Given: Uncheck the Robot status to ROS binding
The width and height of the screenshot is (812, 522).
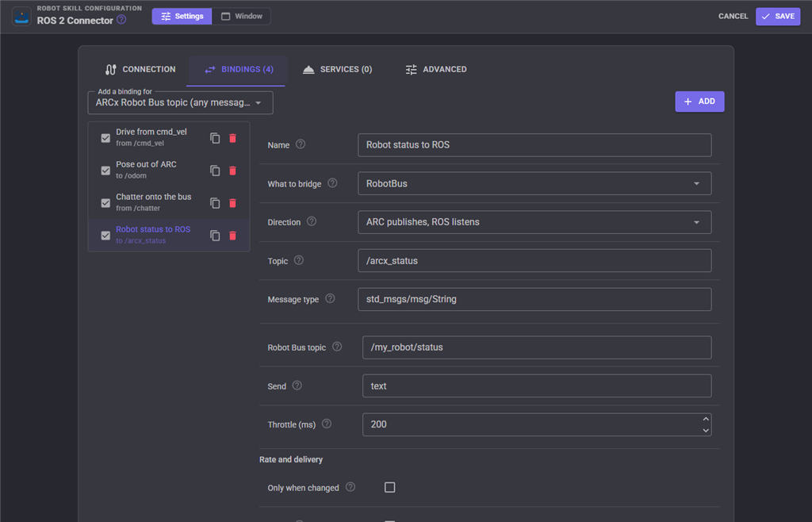Looking at the screenshot, I should (x=105, y=236).
